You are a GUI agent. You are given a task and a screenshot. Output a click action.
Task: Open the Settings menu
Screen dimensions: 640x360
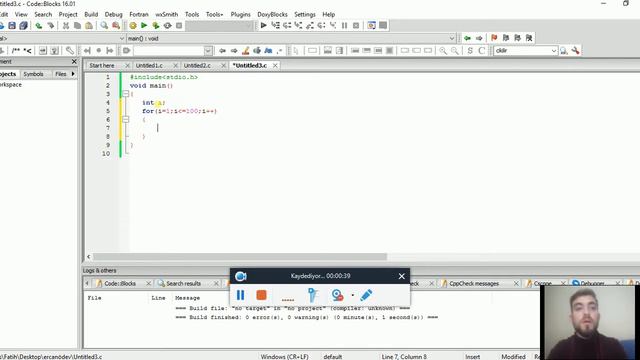click(304, 14)
